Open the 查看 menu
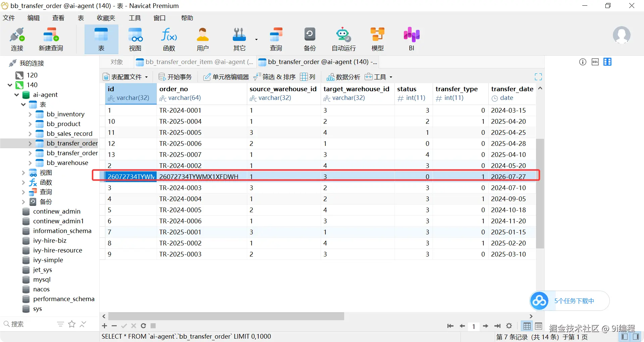This screenshot has height=342, width=644. point(58,18)
